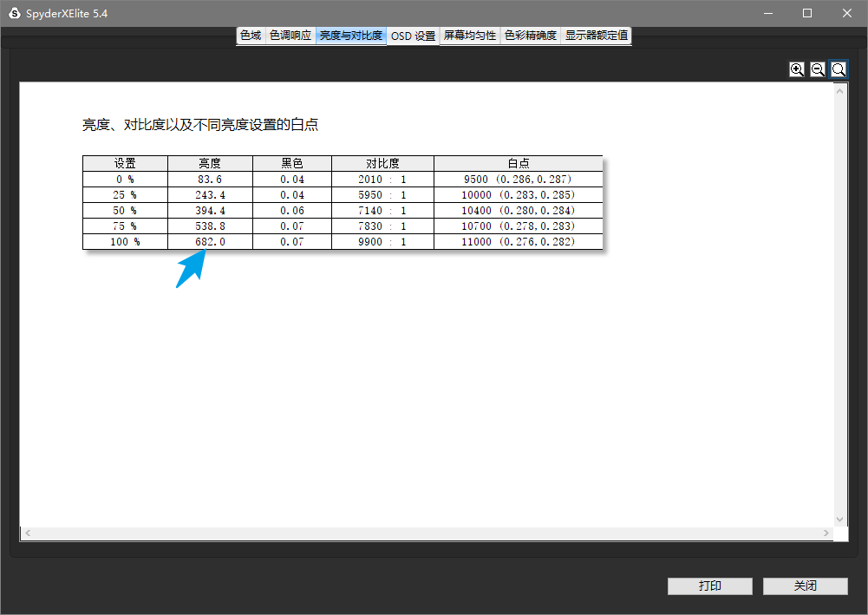Click the 682.0 brightness value cell
868x615 pixels.
tap(210, 242)
